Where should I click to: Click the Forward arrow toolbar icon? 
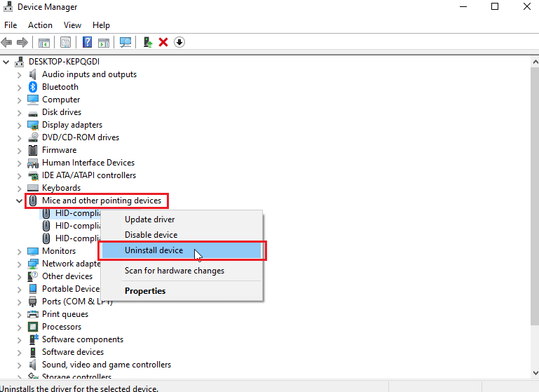point(22,42)
